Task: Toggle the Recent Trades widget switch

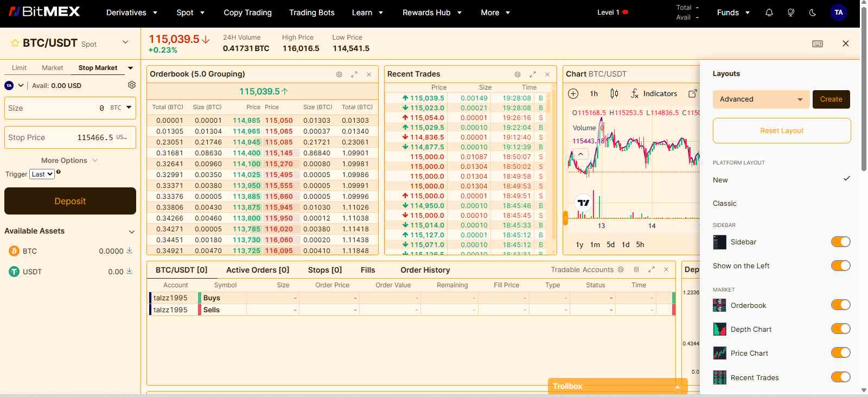Action: pyautogui.click(x=841, y=377)
